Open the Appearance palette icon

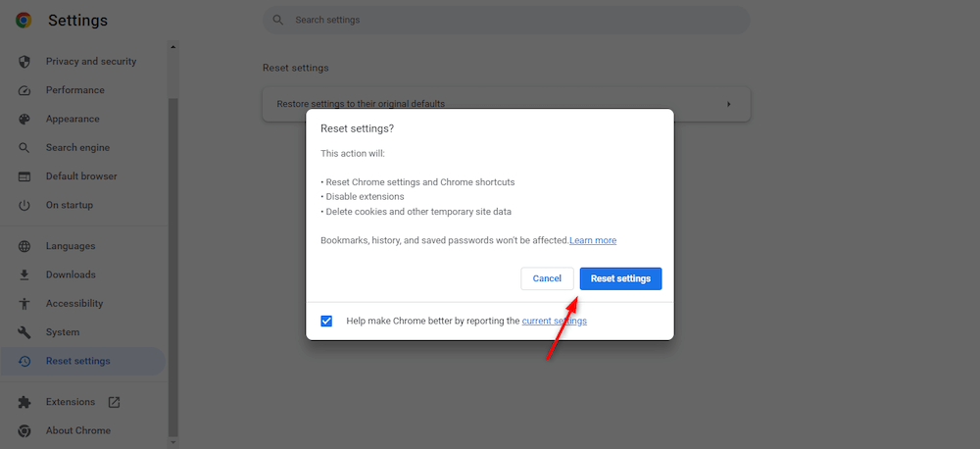tap(24, 119)
